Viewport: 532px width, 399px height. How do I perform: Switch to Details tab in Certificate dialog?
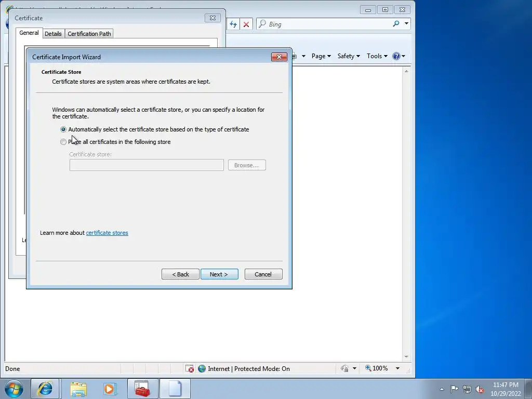(x=54, y=34)
